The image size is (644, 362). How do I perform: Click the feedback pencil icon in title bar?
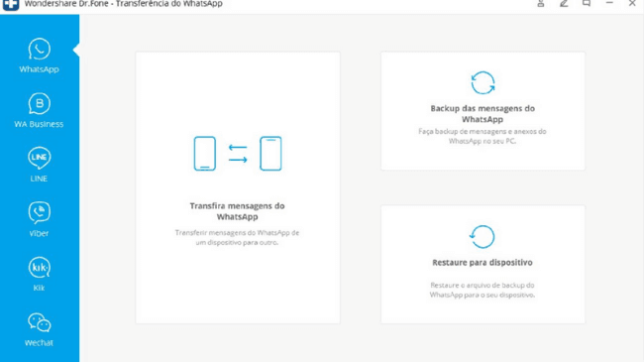click(564, 3)
